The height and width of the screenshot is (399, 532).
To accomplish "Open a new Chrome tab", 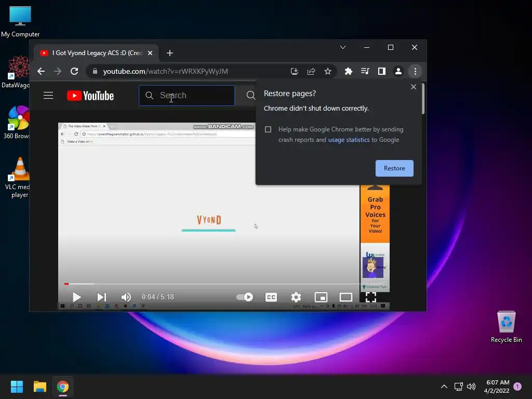I will [170, 53].
